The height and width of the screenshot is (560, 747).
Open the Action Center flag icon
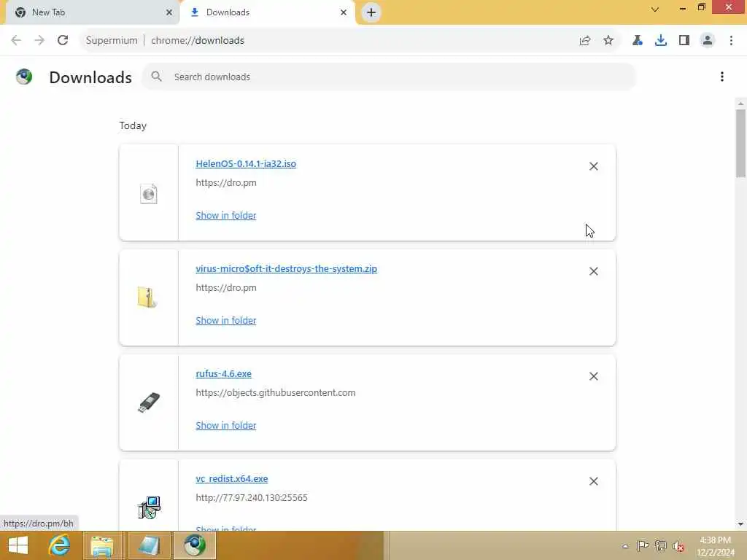point(643,545)
